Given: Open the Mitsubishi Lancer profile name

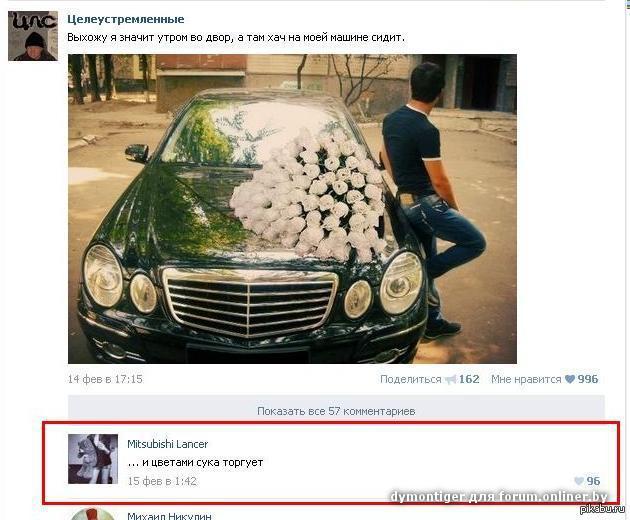Looking at the screenshot, I should 168,444.
